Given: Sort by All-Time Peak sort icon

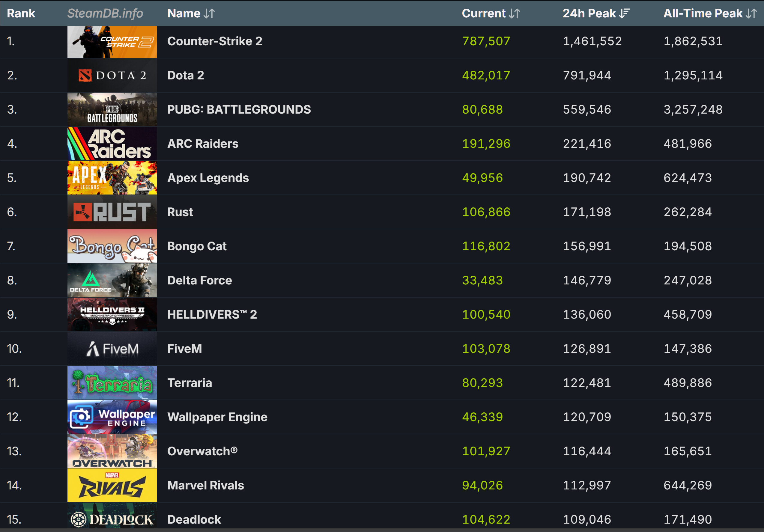Looking at the screenshot, I should (751, 14).
